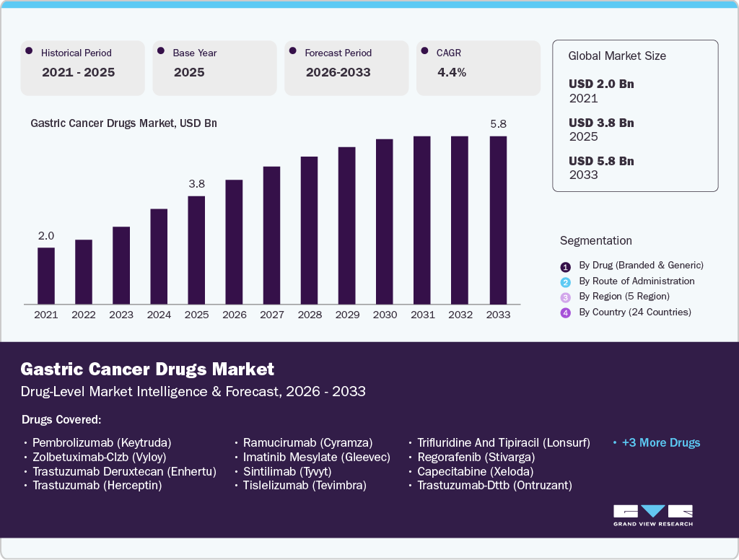The image size is (739, 560).
Task: Select the 2028 bar in the chart
Action: (309, 230)
